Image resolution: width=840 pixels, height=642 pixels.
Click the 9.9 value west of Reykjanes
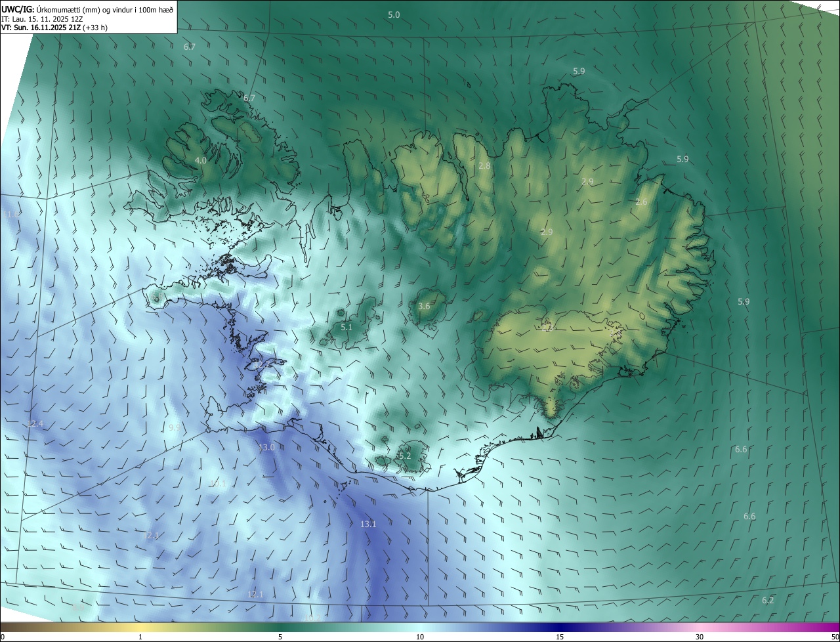(174, 427)
